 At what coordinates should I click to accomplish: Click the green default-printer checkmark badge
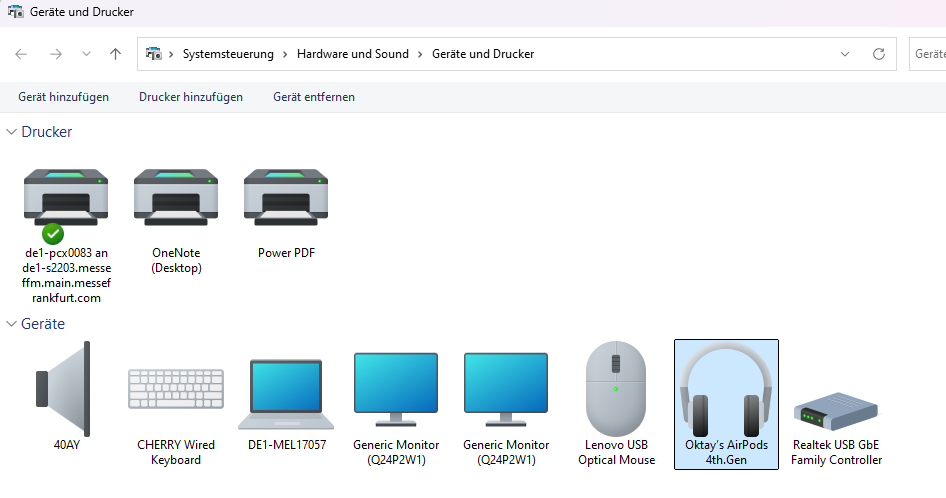[x=52, y=234]
